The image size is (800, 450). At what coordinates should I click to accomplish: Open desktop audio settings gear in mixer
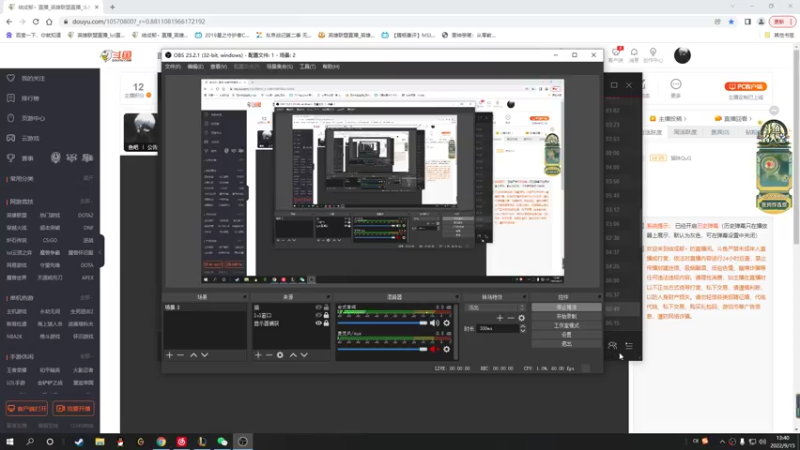(446, 323)
